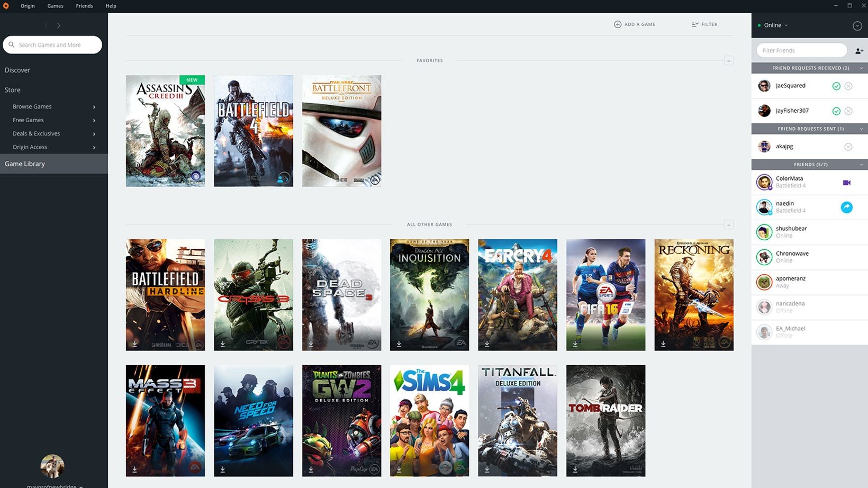Decline JaeSquared's friend request
This screenshot has width=868, height=488.
(848, 86)
